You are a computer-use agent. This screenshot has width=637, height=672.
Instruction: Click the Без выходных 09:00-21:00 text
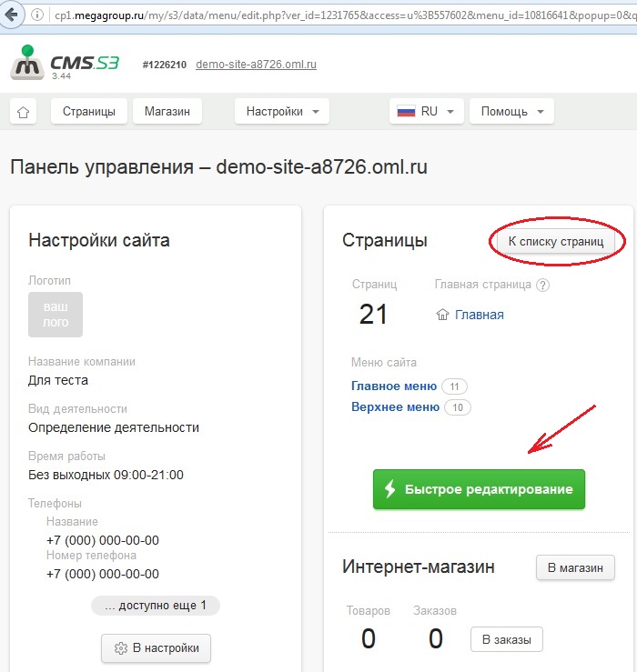coord(106,475)
